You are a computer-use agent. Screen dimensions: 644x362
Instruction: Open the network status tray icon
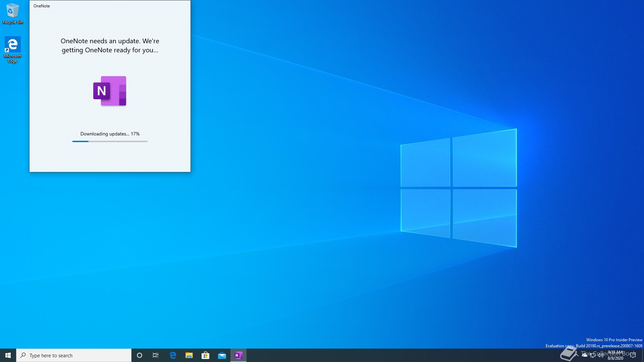click(x=593, y=355)
